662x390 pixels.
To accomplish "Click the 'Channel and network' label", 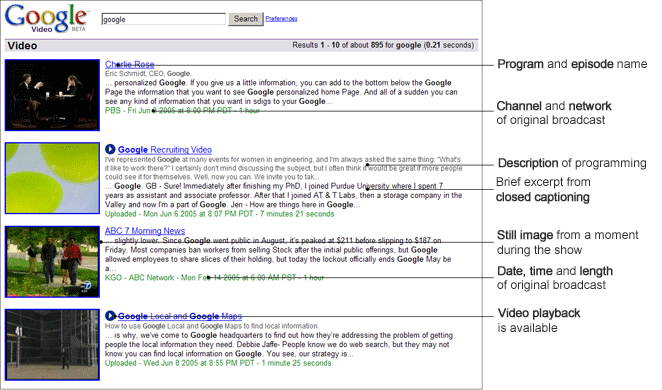I will pyautogui.click(x=554, y=113).
